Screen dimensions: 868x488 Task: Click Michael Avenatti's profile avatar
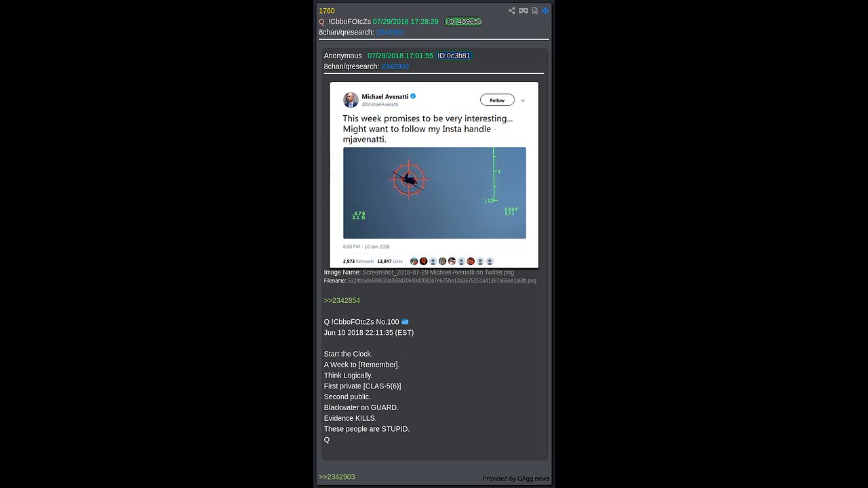click(x=351, y=100)
